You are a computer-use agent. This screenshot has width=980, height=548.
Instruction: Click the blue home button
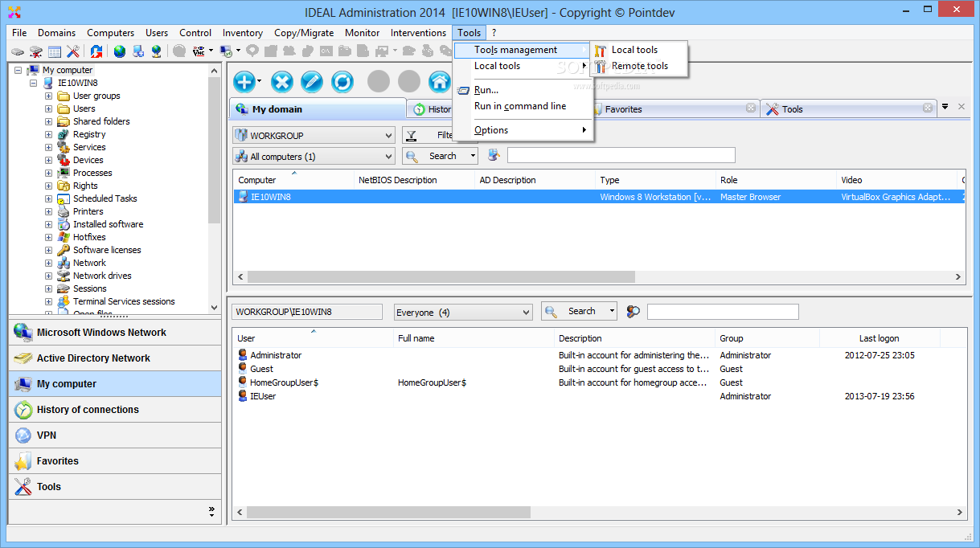(439, 81)
